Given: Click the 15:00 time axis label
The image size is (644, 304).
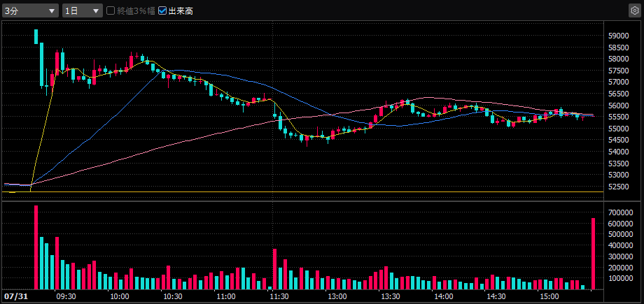Looking at the screenshot, I should tap(550, 296).
